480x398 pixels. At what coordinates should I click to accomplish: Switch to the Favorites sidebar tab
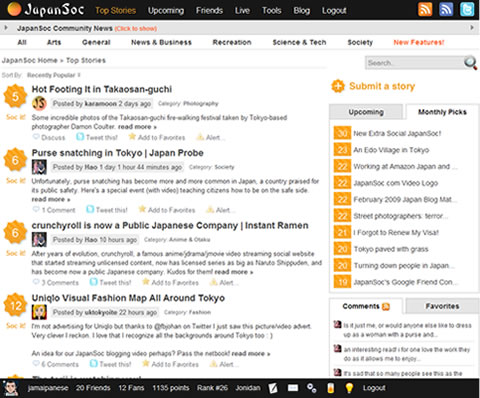(x=442, y=306)
